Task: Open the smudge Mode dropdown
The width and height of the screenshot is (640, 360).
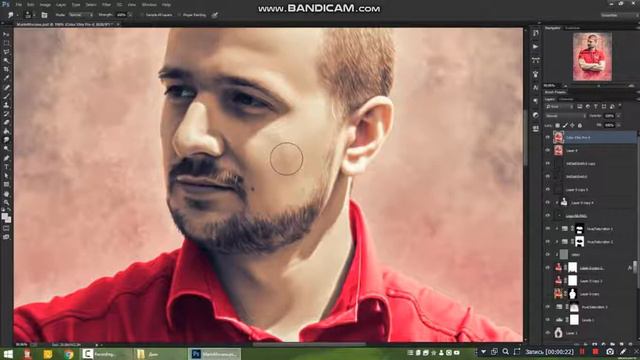Action: [x=80, y=15]
